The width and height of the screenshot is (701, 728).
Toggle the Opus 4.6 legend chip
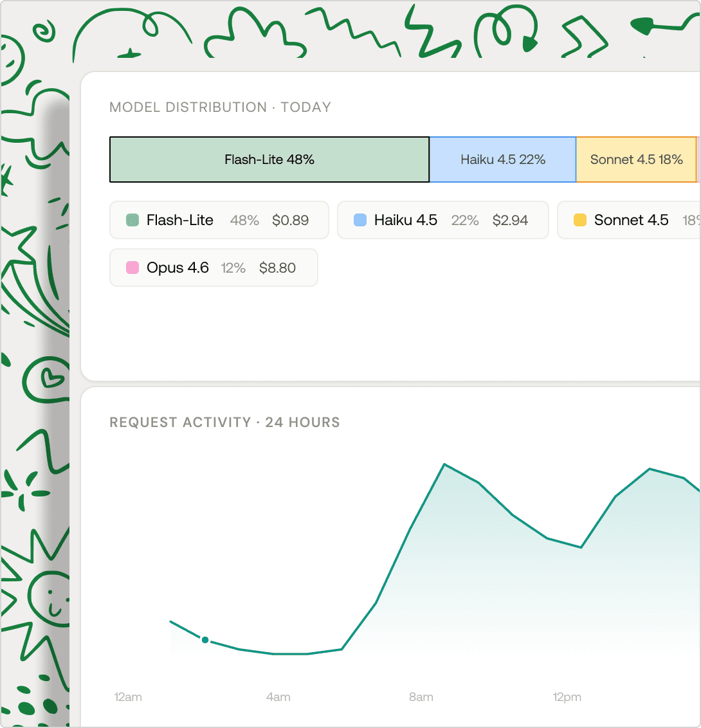click(214, 268)
